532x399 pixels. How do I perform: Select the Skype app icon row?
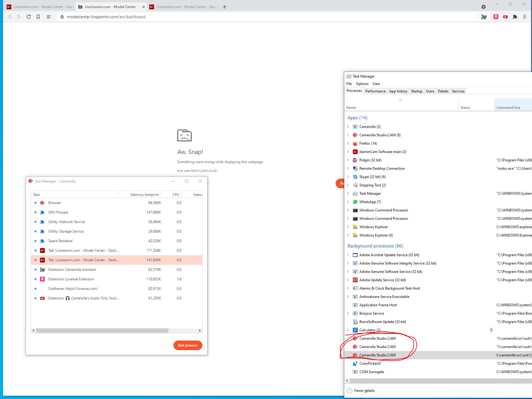click(355, 177)
